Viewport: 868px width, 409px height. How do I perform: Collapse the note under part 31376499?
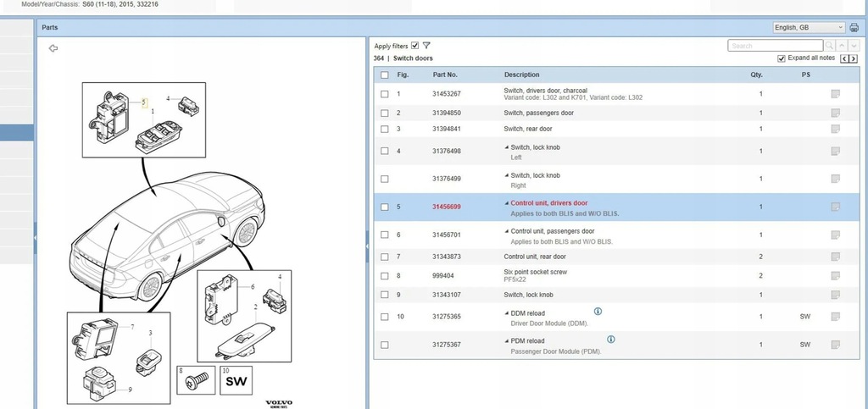[x=507, y=175]
